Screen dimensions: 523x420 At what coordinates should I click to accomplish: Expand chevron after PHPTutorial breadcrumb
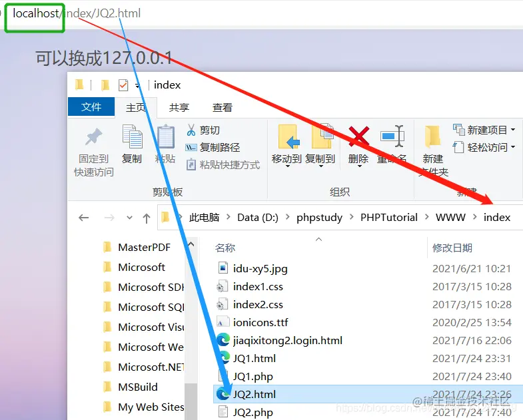[x=427, y=218]
